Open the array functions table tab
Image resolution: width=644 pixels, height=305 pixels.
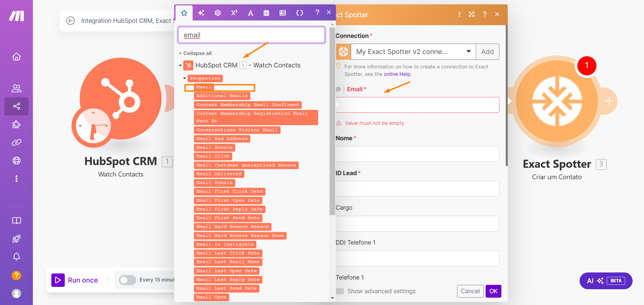tap(283, 13)
